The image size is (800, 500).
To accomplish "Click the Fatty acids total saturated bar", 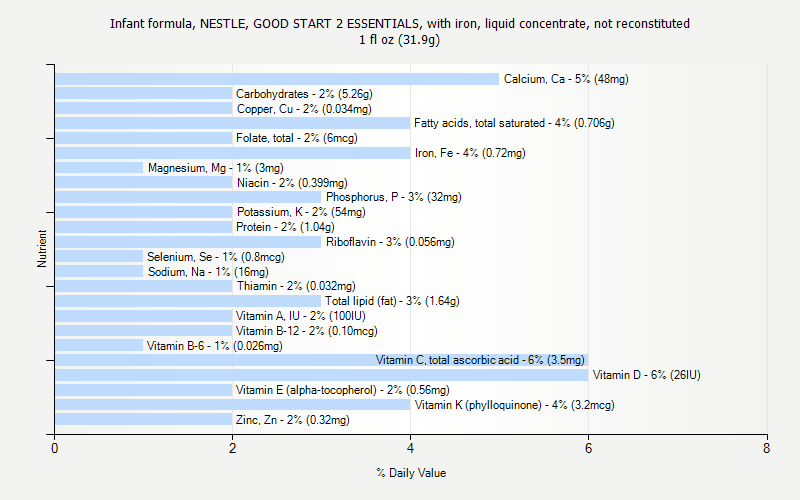I will point(233,123).
